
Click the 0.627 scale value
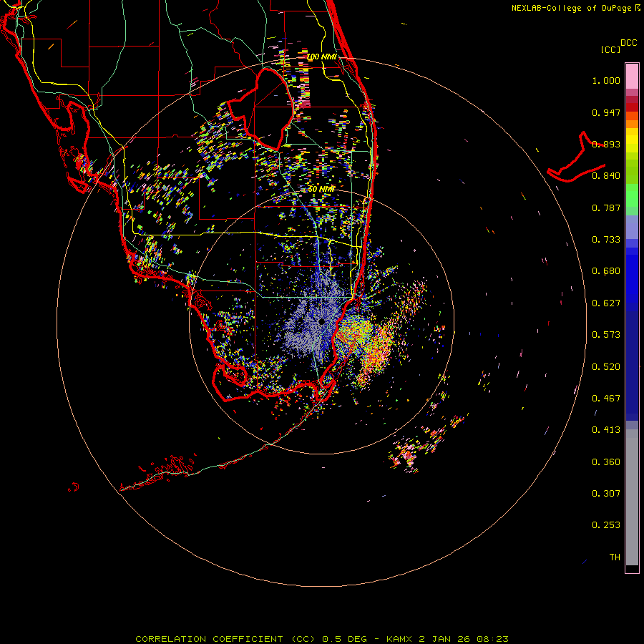pos(606,303)
